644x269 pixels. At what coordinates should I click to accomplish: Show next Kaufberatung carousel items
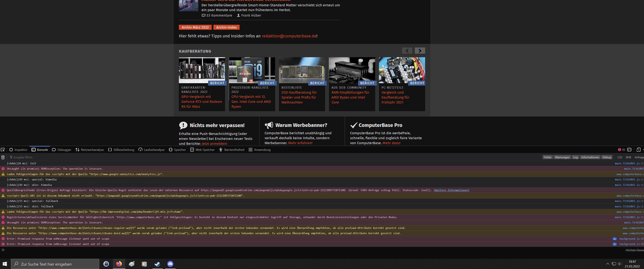[x=420, y=51]
